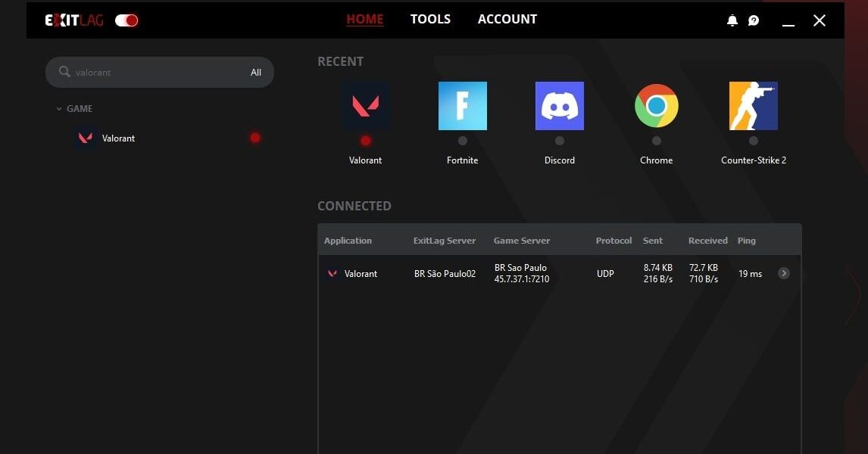Switch to the TOOLS tab
868x454 pixels.
click(430, 20)
